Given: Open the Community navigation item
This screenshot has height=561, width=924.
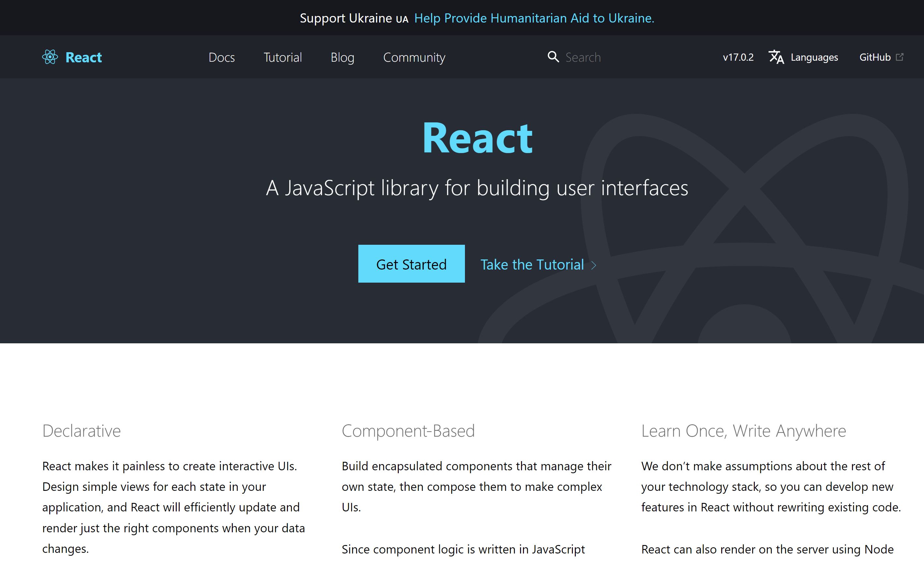Looking at the screenshot, I should pyautogui.click(x=414, y=57).
